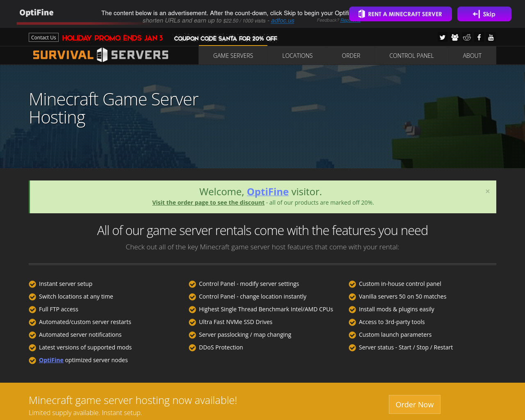The width and height of the screenshot is (525, 420).
Task: Select 'Highest Single Thread Benchmark Intel/AMD CPUs' text
Action: 266,309
